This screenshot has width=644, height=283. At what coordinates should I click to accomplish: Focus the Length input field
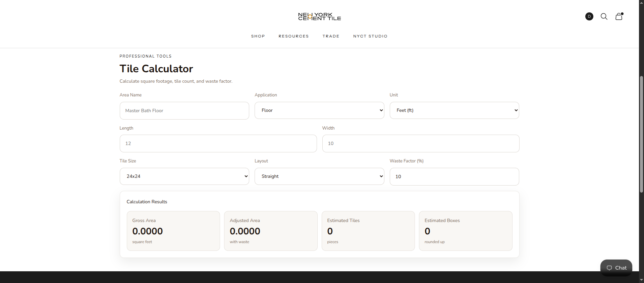point(218,143)
